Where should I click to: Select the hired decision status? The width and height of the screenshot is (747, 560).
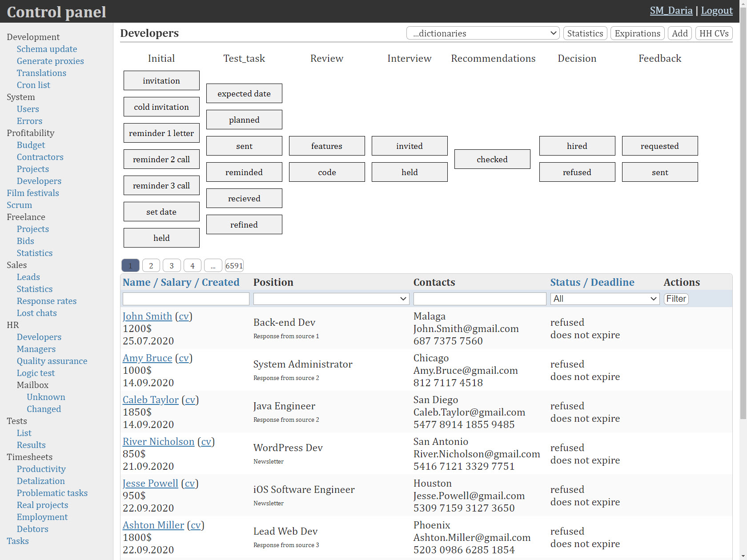click(577, 146)
